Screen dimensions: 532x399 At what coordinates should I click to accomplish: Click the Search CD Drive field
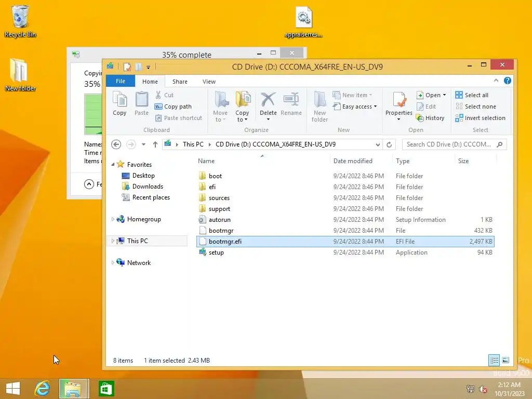pyautogui.click(x=454, y=144)
